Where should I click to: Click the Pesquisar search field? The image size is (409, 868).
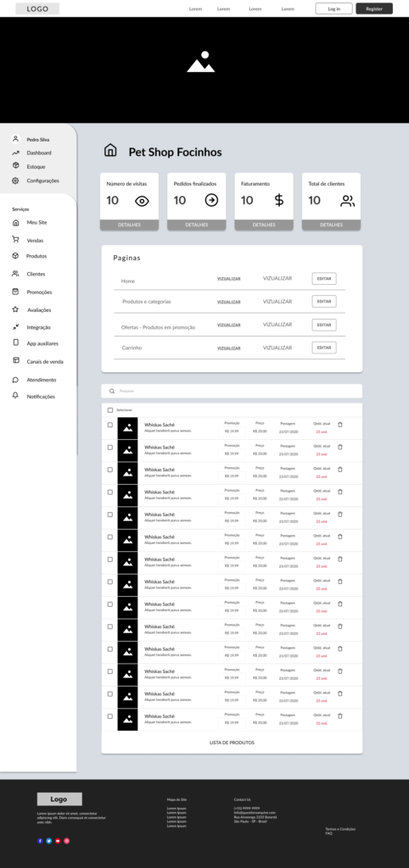[x=232, y=391]
